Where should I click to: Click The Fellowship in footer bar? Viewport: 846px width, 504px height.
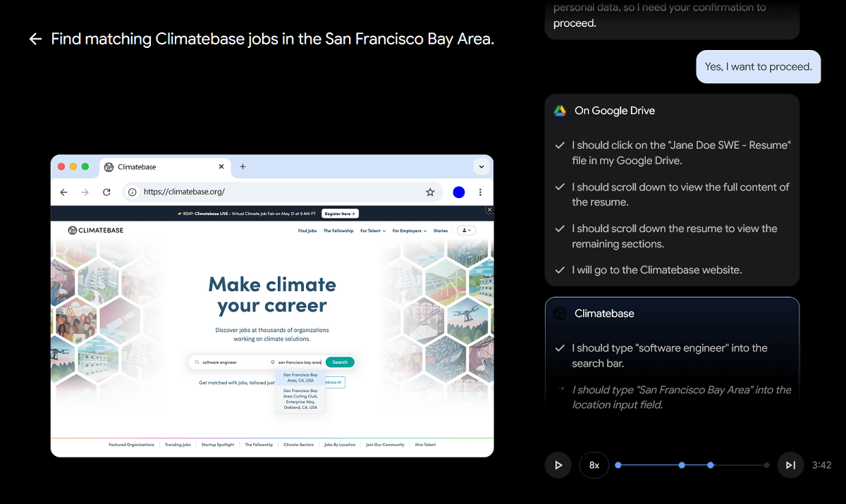259,445
